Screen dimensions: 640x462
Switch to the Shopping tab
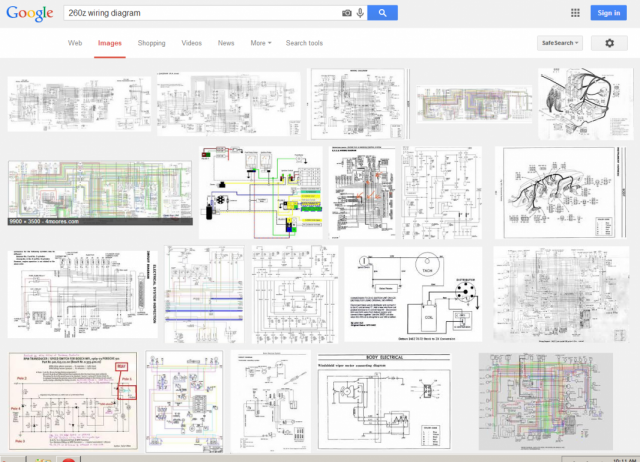(151, 43)
